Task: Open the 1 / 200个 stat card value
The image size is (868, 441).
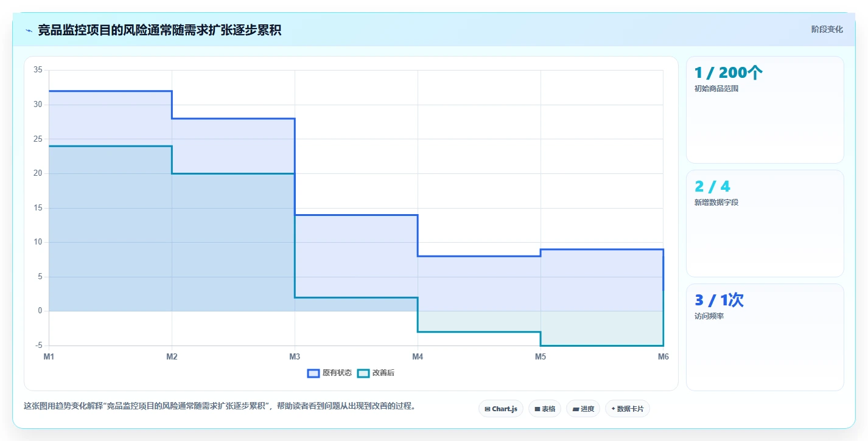Action: (728, 72)
